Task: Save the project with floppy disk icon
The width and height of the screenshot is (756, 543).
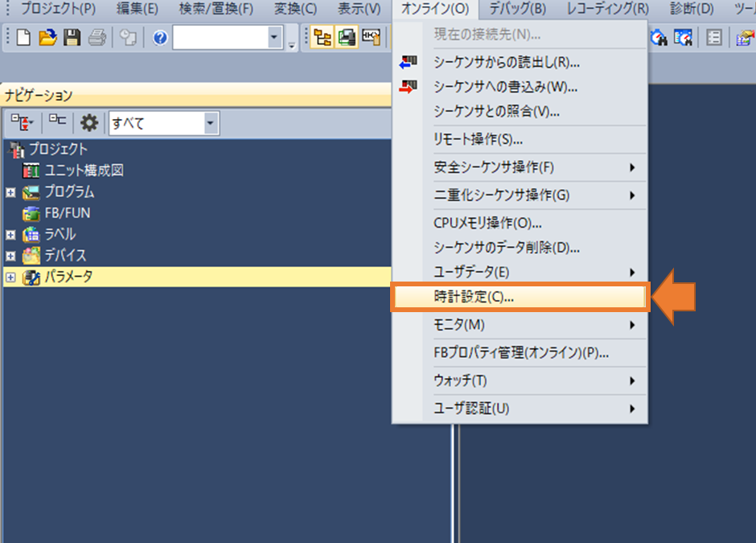Action: pos(72,37)
